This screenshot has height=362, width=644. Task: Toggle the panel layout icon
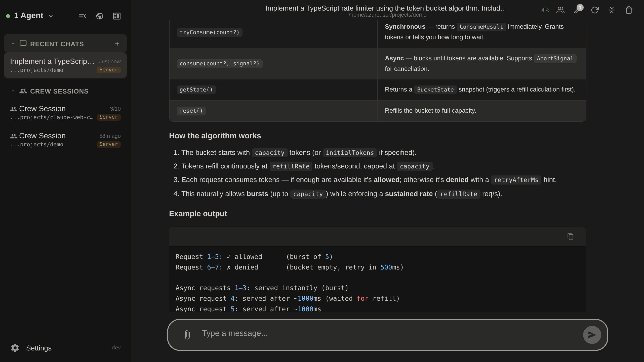116,16
